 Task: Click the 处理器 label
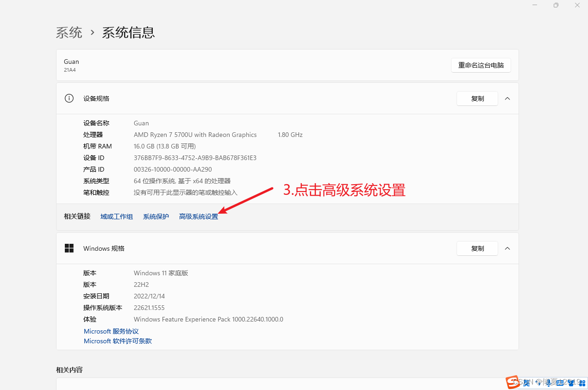(x=93, y=135)
